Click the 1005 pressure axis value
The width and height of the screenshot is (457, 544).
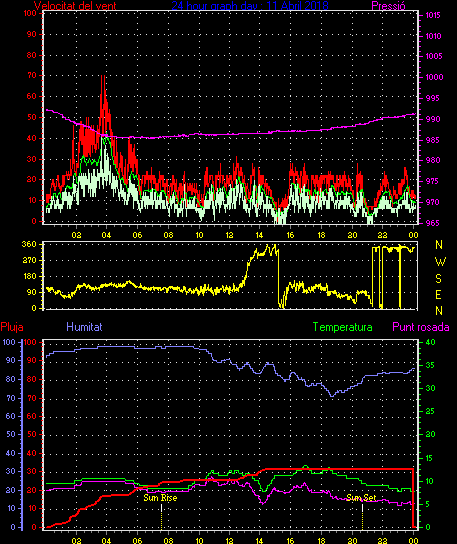click(434, 56)
